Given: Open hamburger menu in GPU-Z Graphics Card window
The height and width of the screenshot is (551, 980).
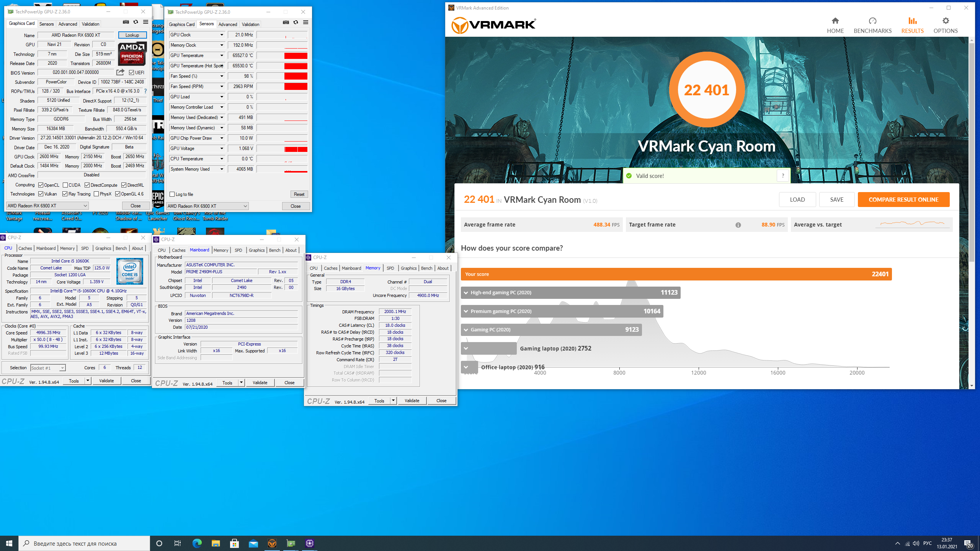Looking at the screenshot, I should (145, 22).
